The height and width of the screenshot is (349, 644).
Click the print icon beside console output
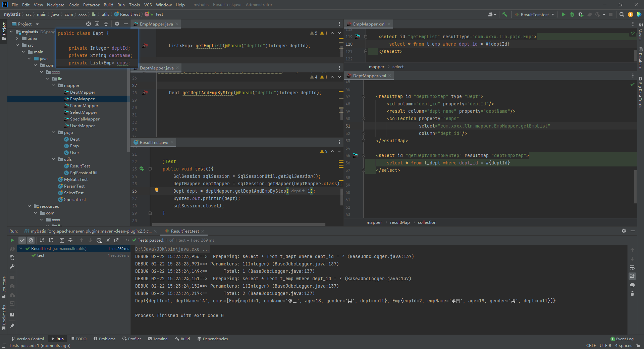pyautogui.click(x=632, y=285)
